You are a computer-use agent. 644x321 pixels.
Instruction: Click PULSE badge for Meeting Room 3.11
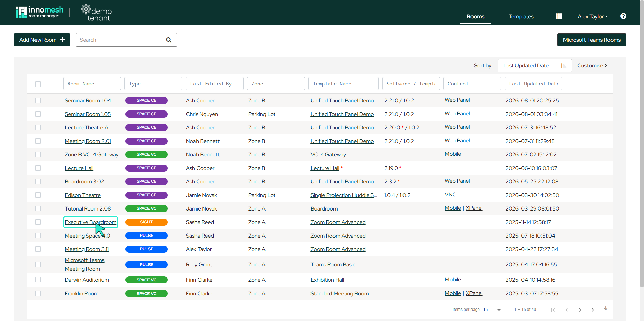click(x=146, y=249)
